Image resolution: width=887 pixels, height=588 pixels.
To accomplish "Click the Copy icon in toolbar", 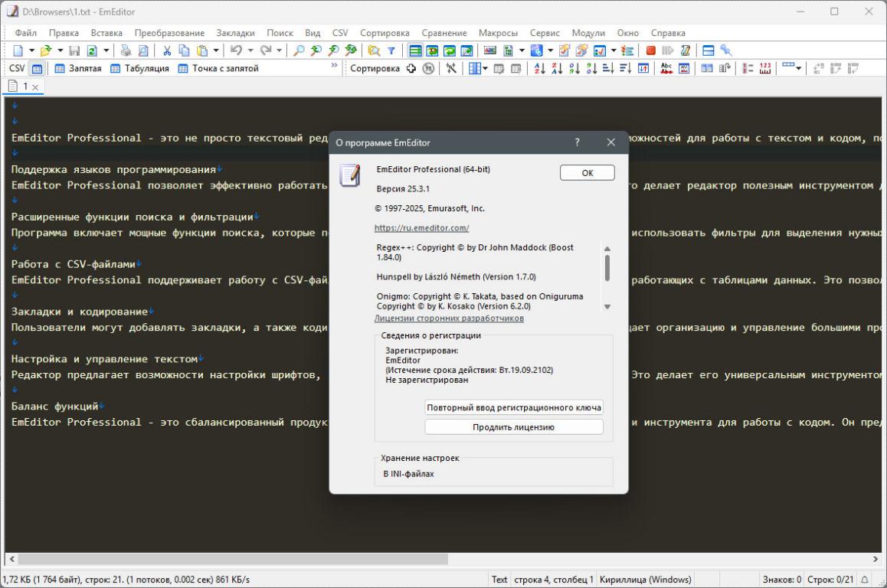I will (184, 51).
